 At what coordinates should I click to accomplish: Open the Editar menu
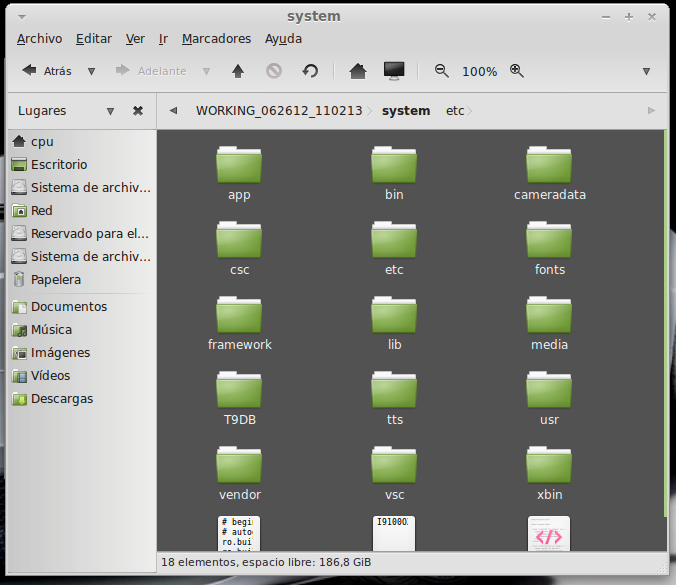coord(94,39)
